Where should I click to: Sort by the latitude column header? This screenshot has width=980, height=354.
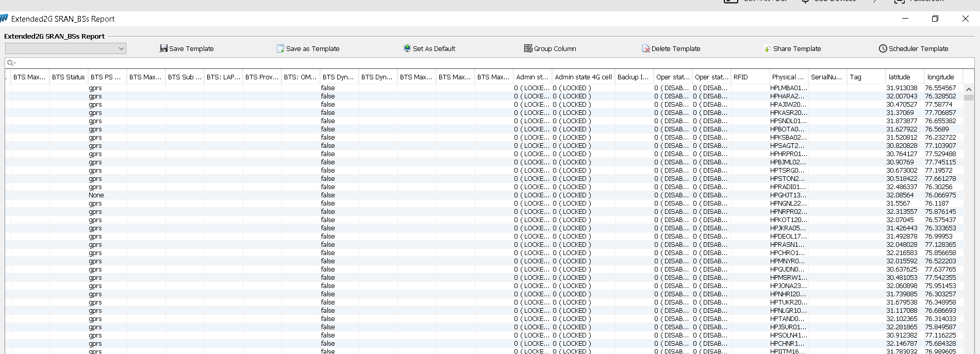(899, 77)
